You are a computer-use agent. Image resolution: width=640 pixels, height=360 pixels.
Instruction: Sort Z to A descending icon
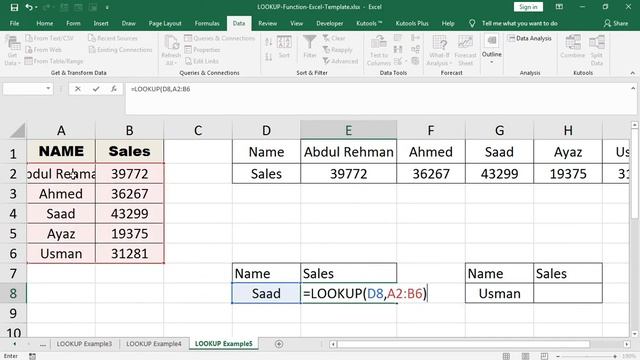269,57
